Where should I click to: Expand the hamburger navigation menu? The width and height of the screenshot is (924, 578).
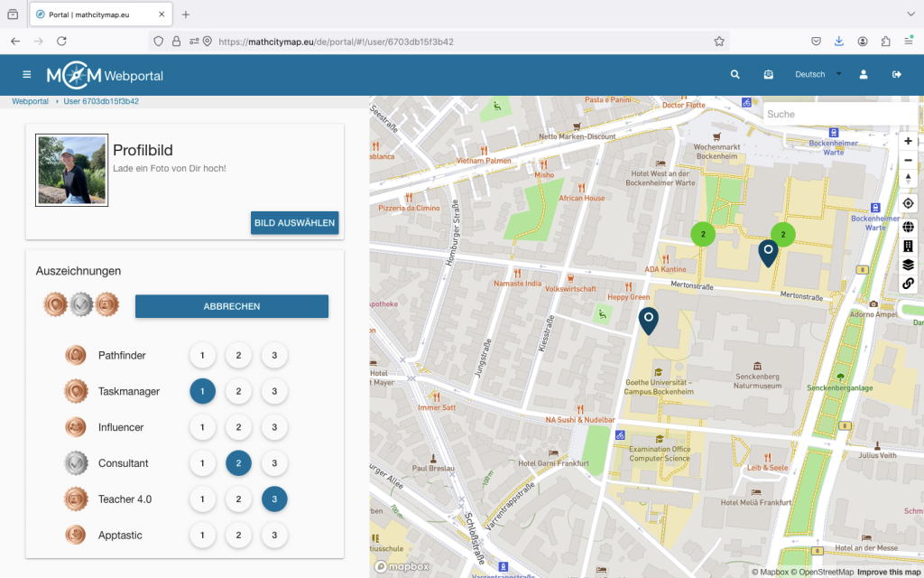point(27,75)
